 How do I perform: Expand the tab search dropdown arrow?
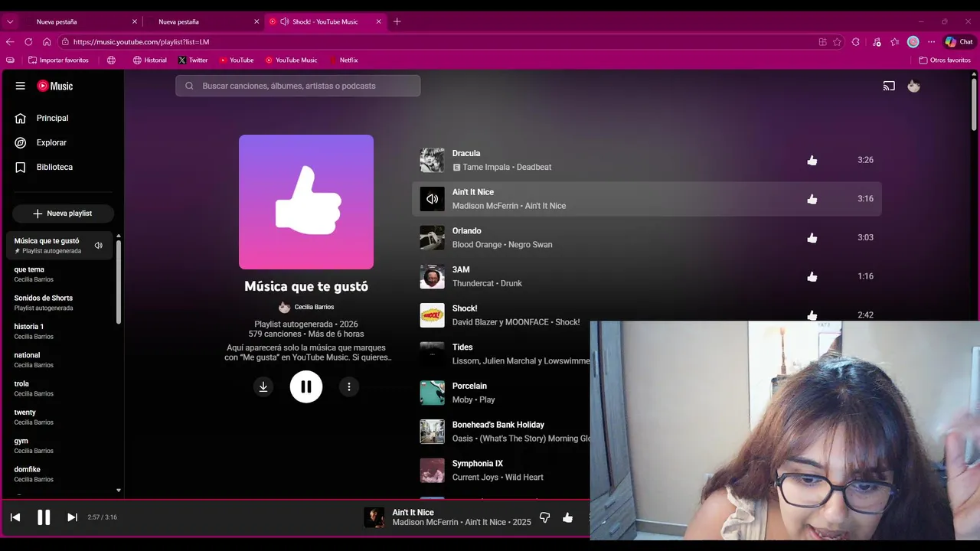[10, 21]
